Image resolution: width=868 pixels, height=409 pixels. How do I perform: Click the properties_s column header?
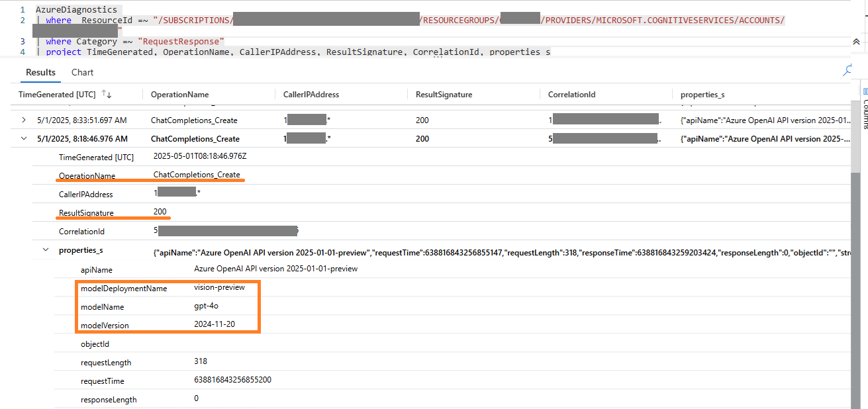click(702, 95)
